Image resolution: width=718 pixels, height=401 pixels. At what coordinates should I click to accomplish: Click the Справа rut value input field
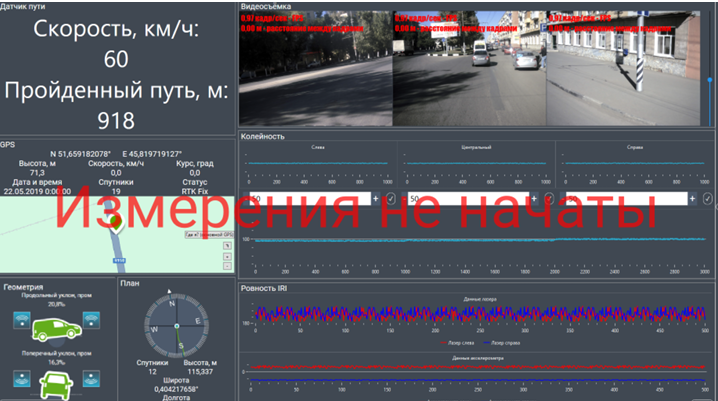click(626, 199)
